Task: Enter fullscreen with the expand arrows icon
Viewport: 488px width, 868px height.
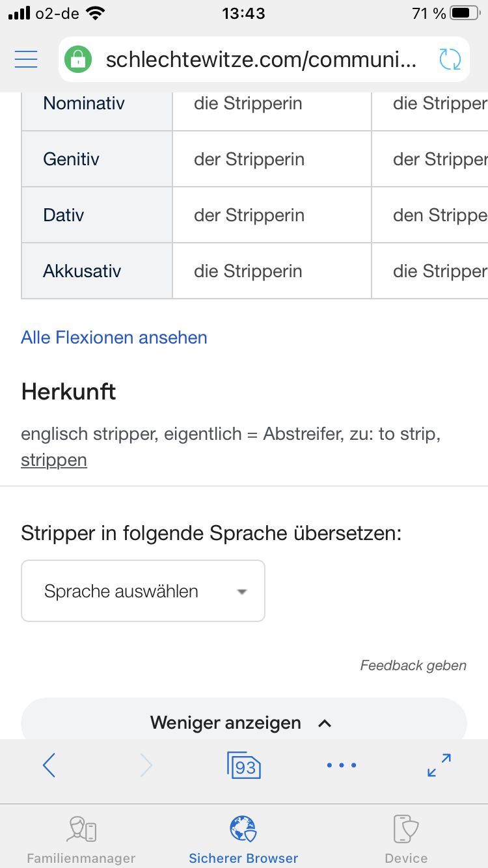Action: click(439, 766)
